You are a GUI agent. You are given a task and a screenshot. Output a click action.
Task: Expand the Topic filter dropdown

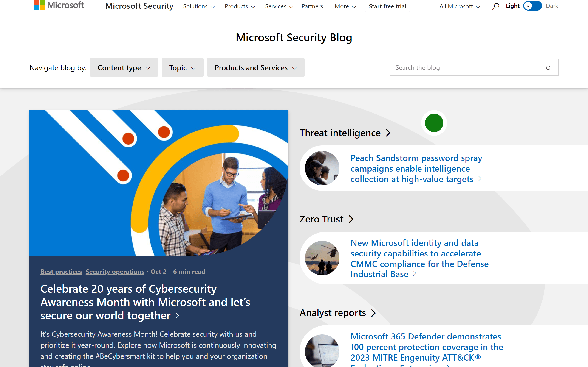point(182,67)
